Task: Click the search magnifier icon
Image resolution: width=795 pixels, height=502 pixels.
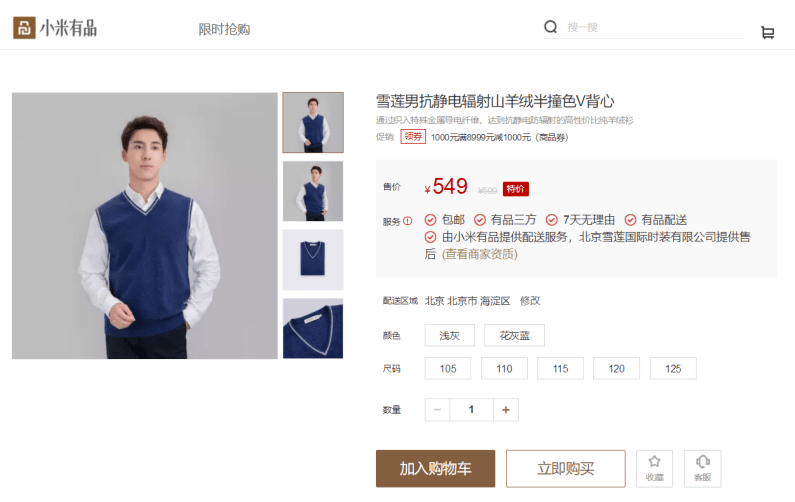Action: click(551, 27)
